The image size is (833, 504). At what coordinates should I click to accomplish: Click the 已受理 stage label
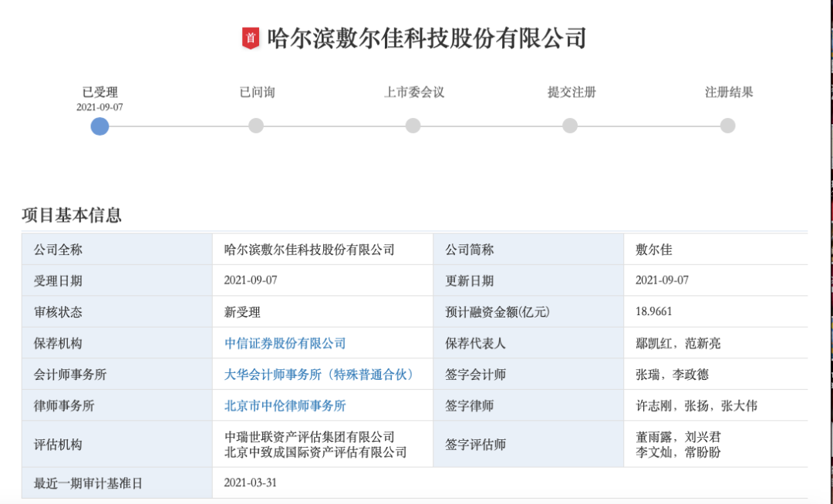[x=99, y=92]
